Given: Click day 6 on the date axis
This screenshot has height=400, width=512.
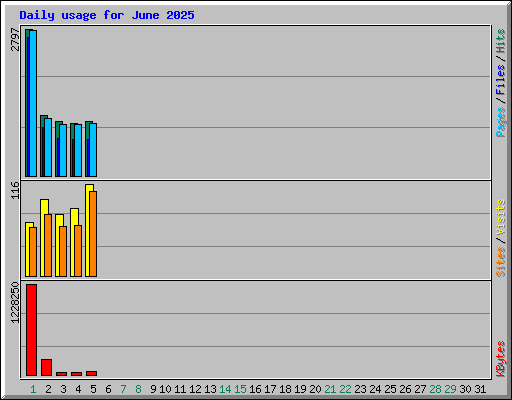Looking at the screenshot, I should click(x=108, y=389).
